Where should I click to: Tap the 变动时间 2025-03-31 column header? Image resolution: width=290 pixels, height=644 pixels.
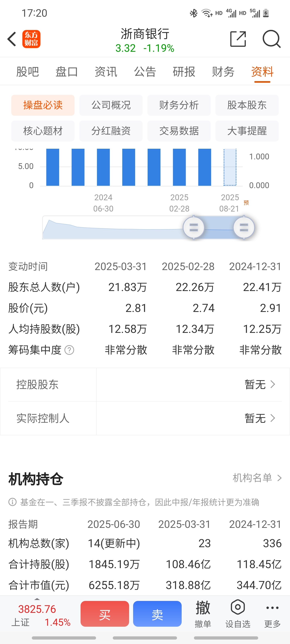pyautogui.click(x=121, y=266)
